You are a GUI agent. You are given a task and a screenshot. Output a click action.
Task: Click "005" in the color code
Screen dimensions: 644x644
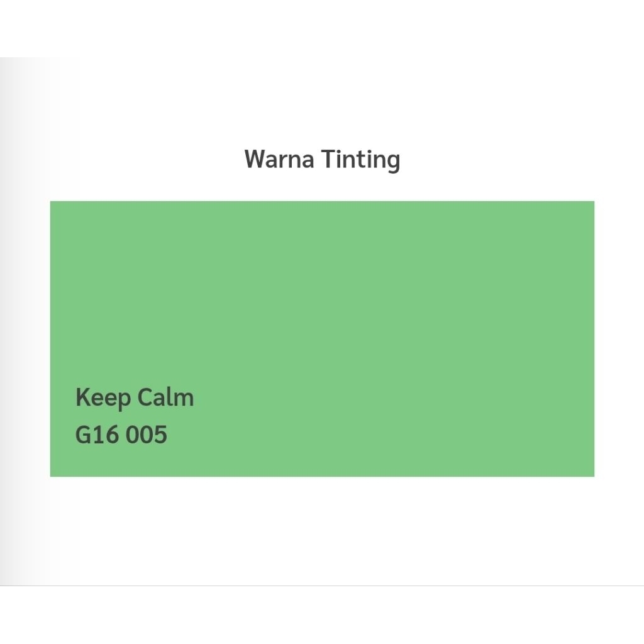pyautogui.click(x=146, y=435)
